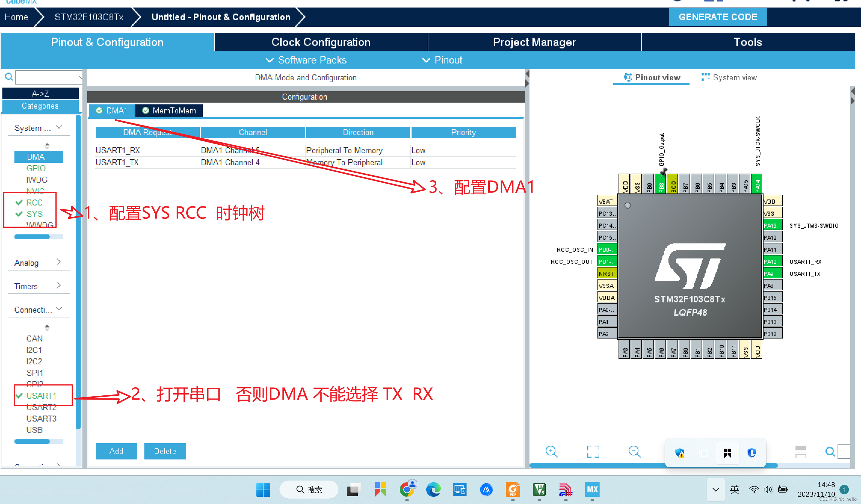Open the STM32CubeMX taskbar icon
The width and height of the screenshot is (861, 504).
[x=592, y=490]
